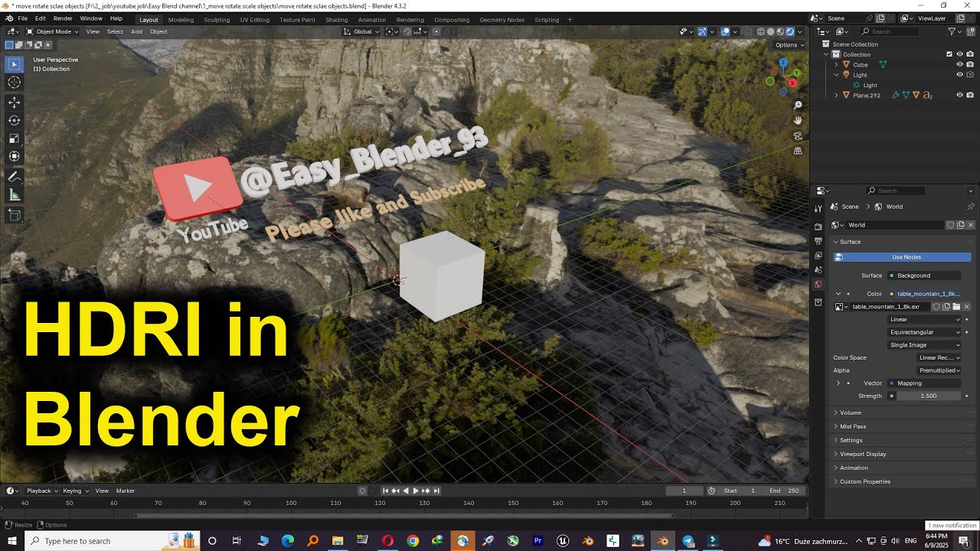Open the Color Space dropdown
This screenshot has height=551, width=980.
(x=939, y=357)
